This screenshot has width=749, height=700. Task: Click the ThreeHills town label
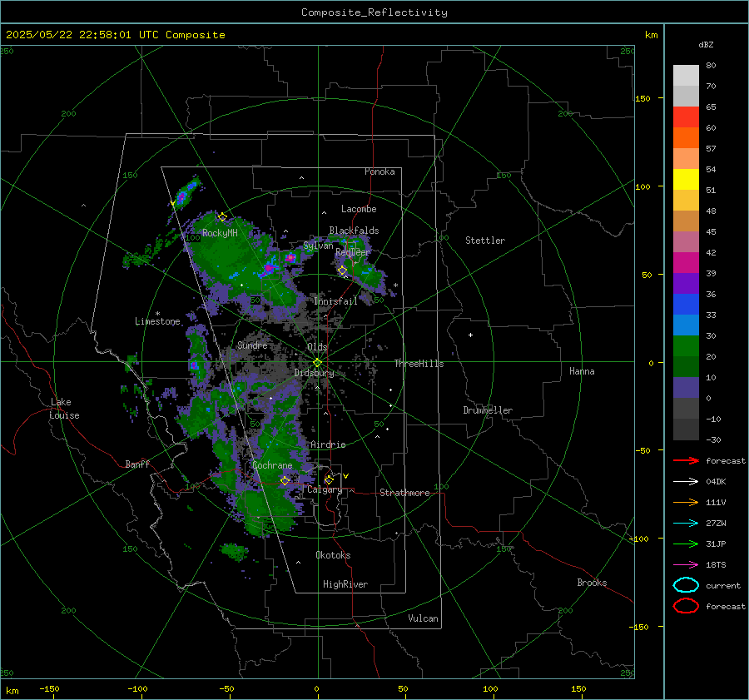pos(419,364)
